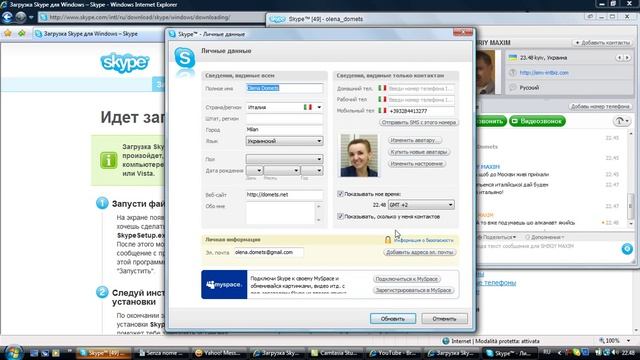Click the RU language indicator in taskbar
Screen dimensions: 640x360
547,352
